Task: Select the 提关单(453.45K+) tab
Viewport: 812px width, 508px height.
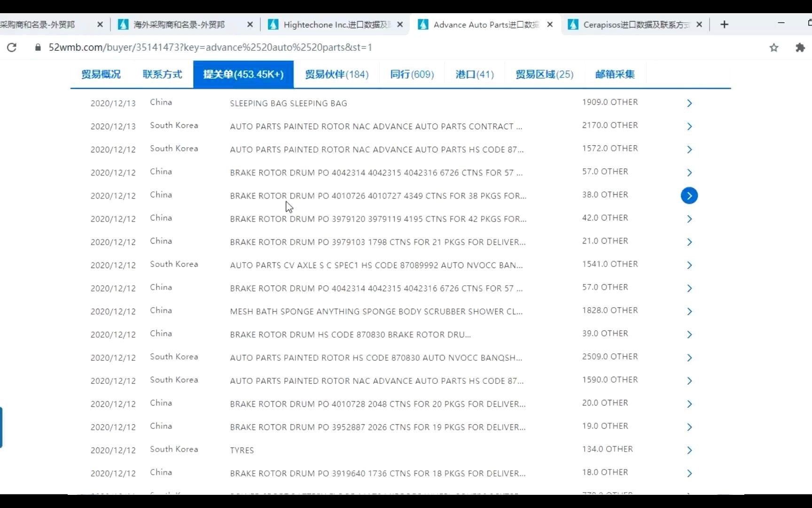Action: pyautogui.click(x=243, y=74)
